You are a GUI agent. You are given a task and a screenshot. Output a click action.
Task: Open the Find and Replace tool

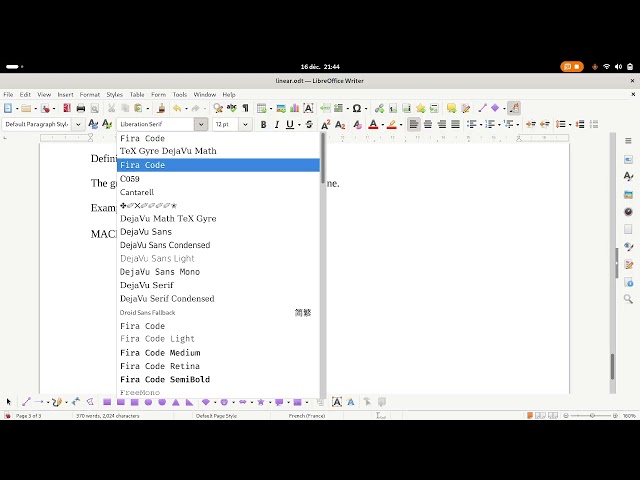click(x=218, y=108)
